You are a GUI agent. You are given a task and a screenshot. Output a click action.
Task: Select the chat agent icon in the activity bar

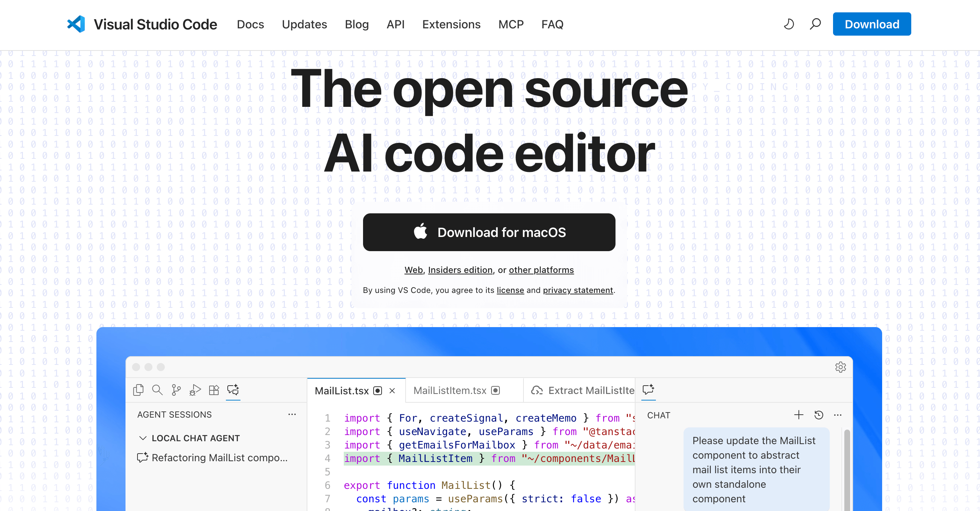[233, 390]
